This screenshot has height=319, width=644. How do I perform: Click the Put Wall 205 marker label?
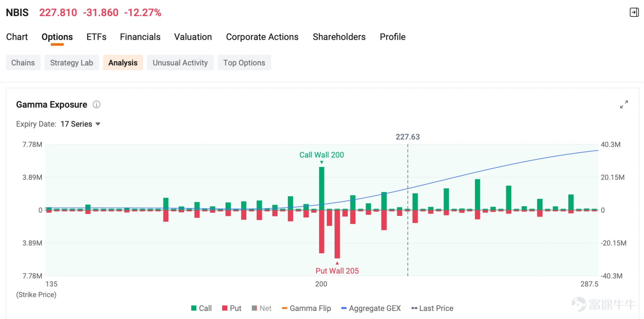point(337,271)
